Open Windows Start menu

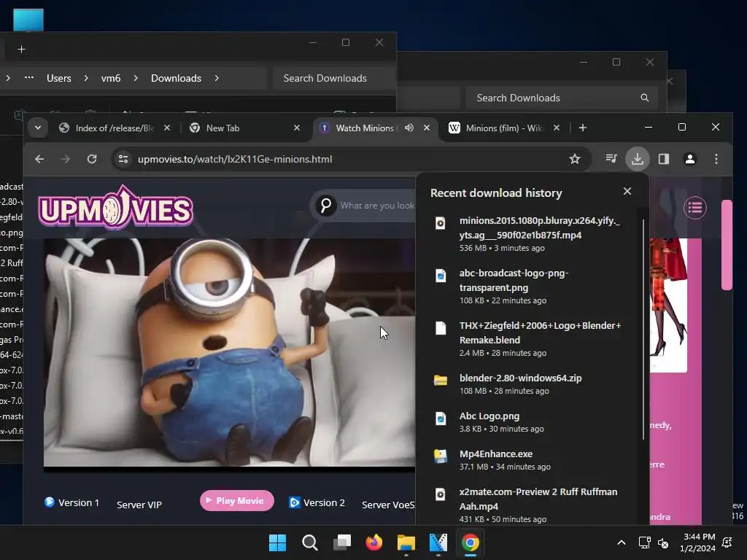(x=277, y=542)
